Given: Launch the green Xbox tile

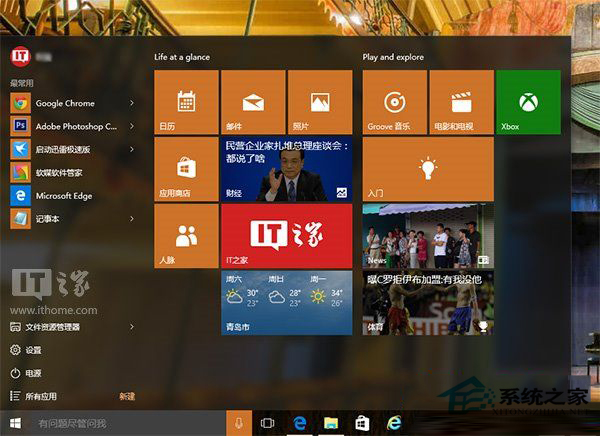Looking at the screenshot, I should coord(528,102).
